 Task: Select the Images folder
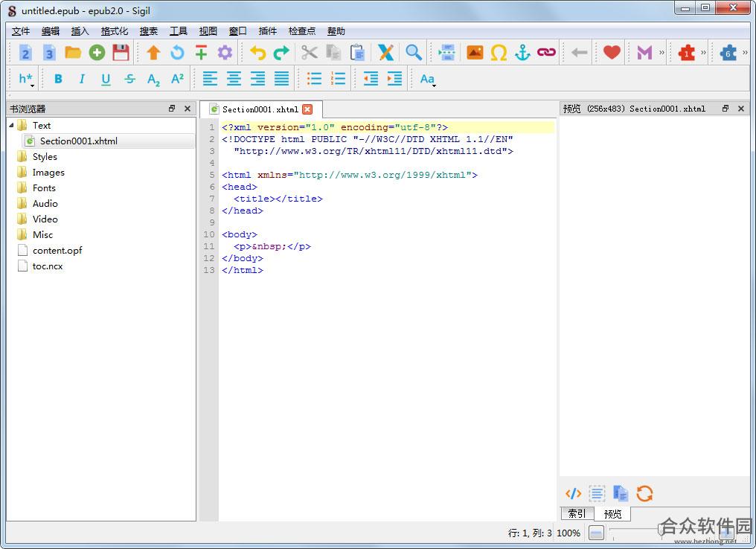[x=48, y=172]
